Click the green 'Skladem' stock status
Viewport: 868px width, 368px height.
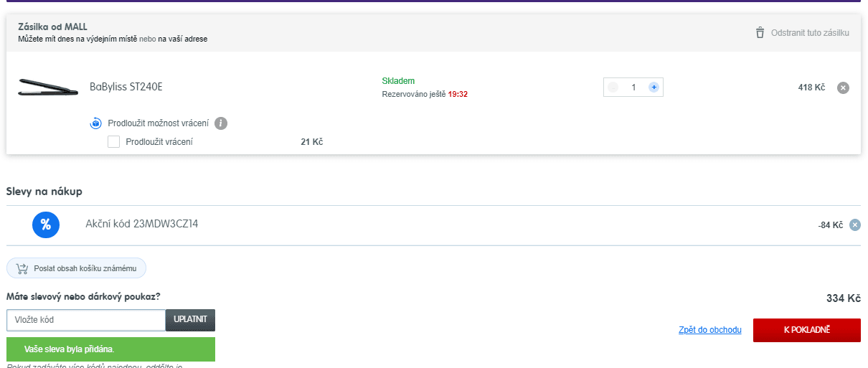[398, 81]
